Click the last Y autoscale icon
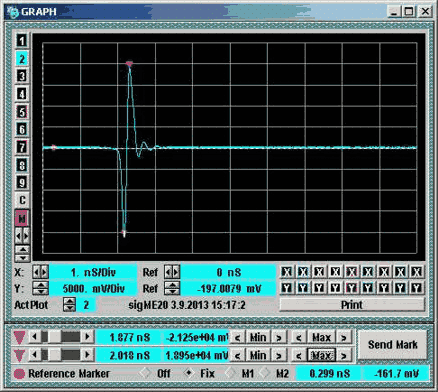This screenshot has height=392, width=438. coord(417,288)
